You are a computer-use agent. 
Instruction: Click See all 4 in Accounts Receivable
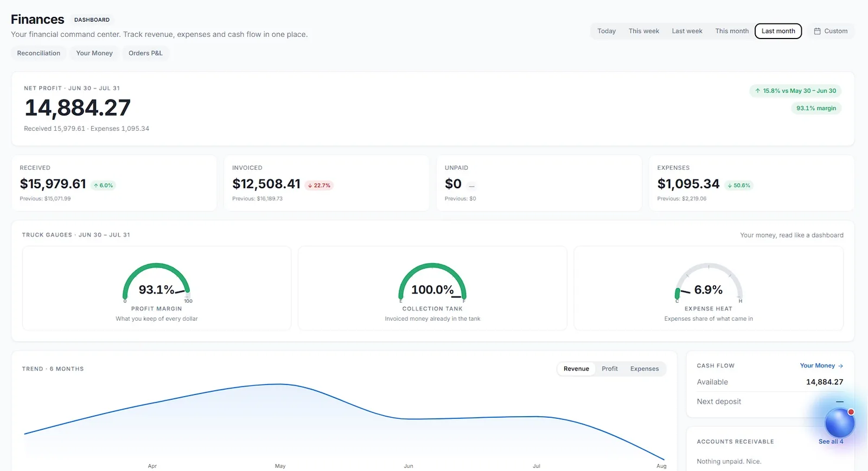click(x=831, y=442)
